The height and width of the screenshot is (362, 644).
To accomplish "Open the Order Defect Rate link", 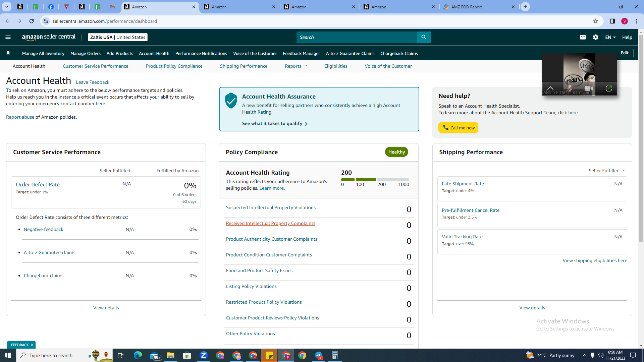I will click(38, 184).
